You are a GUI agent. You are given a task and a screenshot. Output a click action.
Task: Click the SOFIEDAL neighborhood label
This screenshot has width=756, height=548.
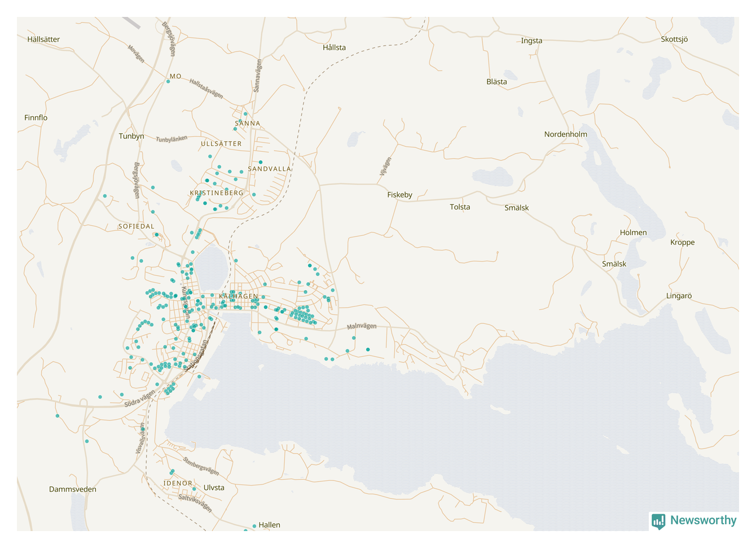[136, 226]
